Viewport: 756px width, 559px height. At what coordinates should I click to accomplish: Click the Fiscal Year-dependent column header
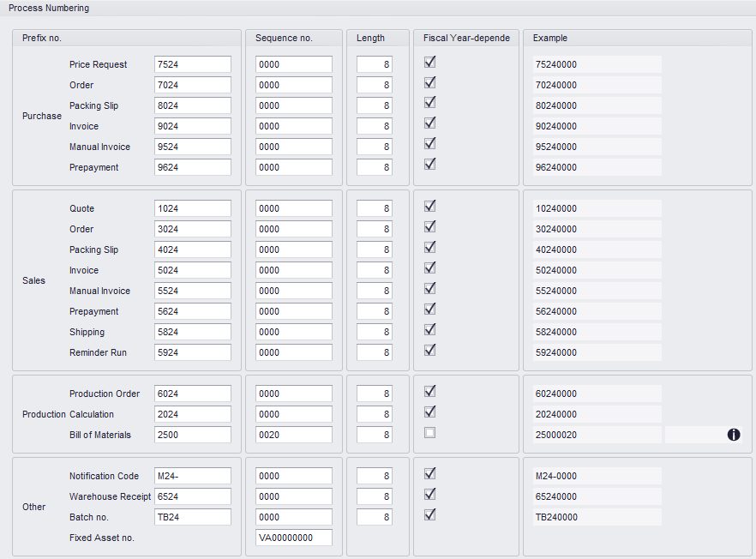[x=466, y=38]
